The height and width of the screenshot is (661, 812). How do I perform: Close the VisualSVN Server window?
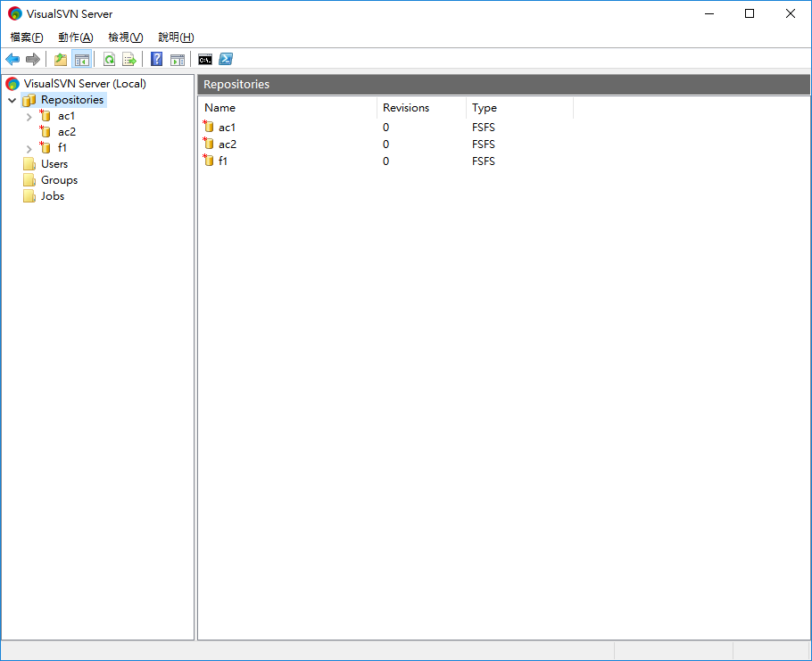[791, 13]
